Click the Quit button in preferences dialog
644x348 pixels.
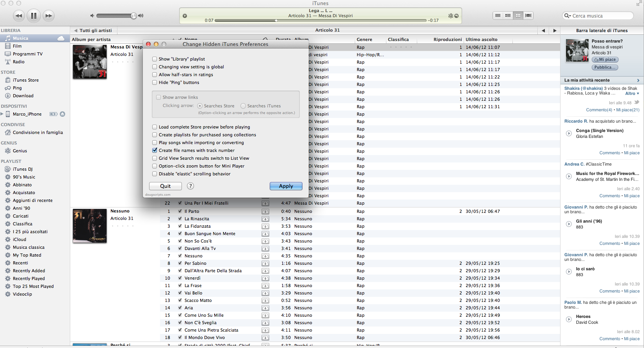(x=165, y=186)
